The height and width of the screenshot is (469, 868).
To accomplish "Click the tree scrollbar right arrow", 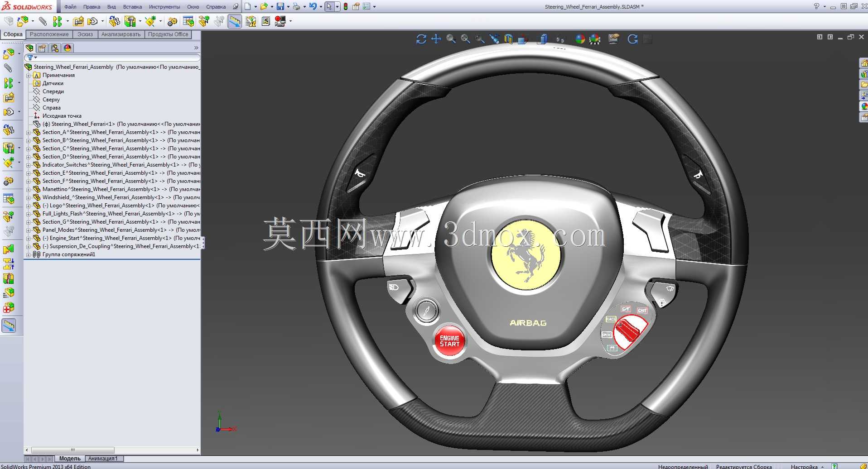I will [x=198, y=450].
